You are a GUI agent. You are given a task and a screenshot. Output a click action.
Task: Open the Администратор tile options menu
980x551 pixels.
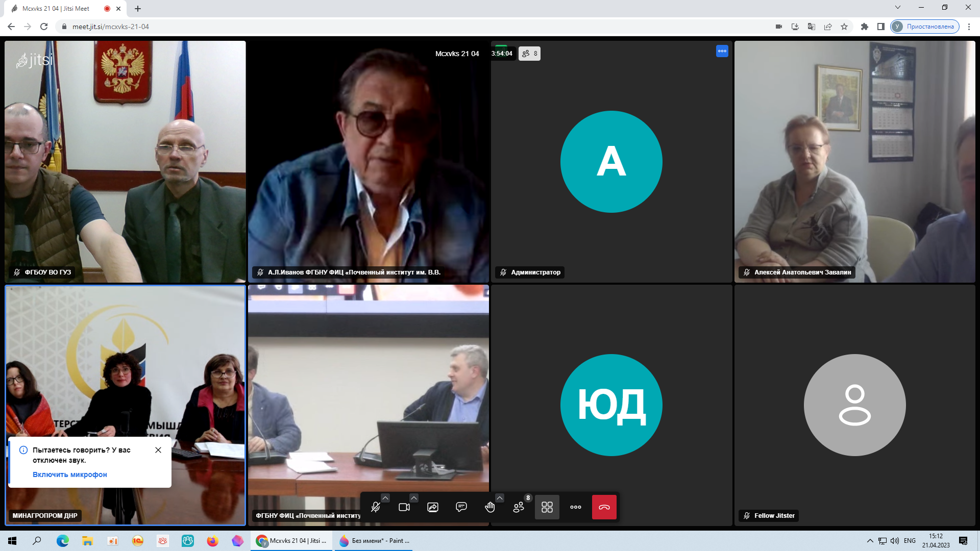(x=722, y=51)
